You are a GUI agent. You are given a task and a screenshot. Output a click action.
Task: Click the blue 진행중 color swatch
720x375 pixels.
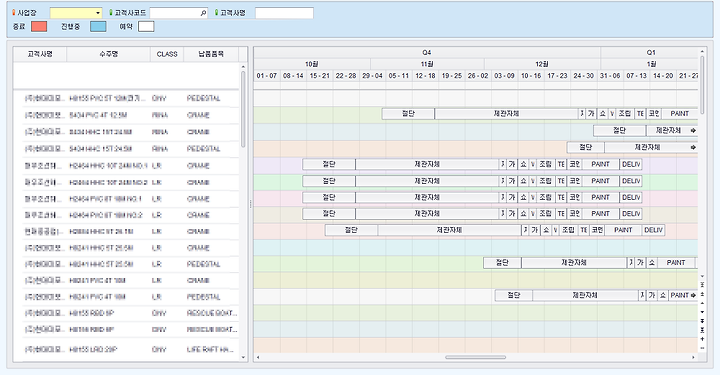(x=98, y=27)
